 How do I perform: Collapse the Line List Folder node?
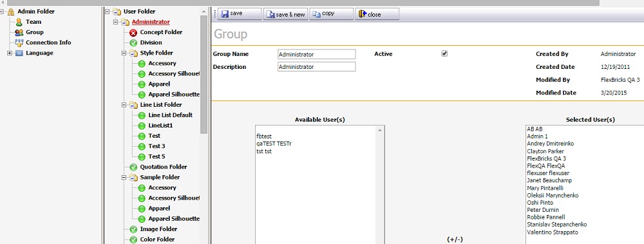pos(124,105)
